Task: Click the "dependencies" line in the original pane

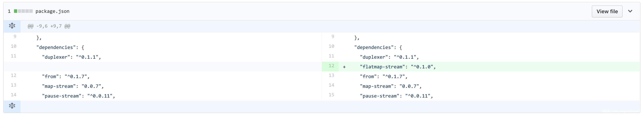Action: pos(60,47)
